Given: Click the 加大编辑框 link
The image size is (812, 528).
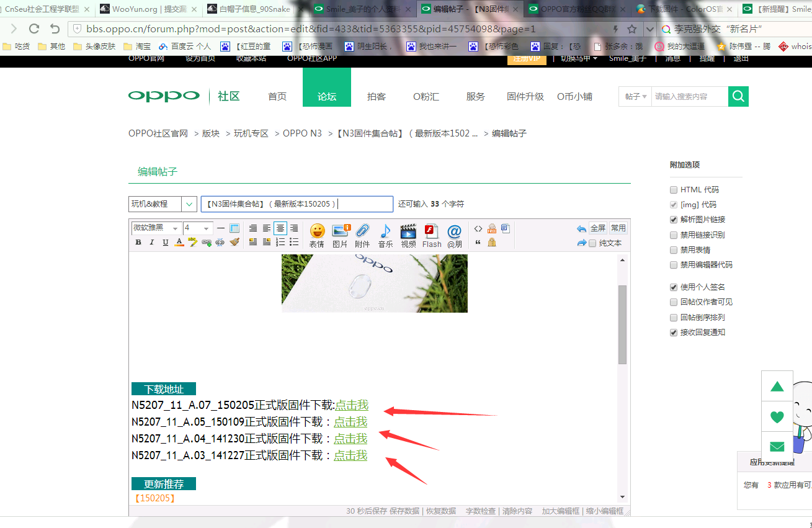Looking at the screenshot, I should click(x=560, y=511).
